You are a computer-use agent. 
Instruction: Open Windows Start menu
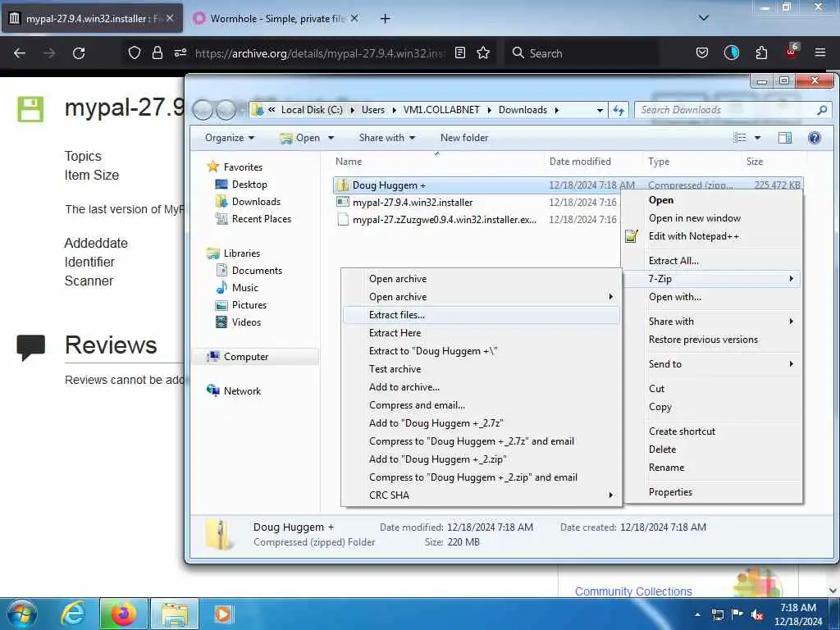(x=22, y=614)
